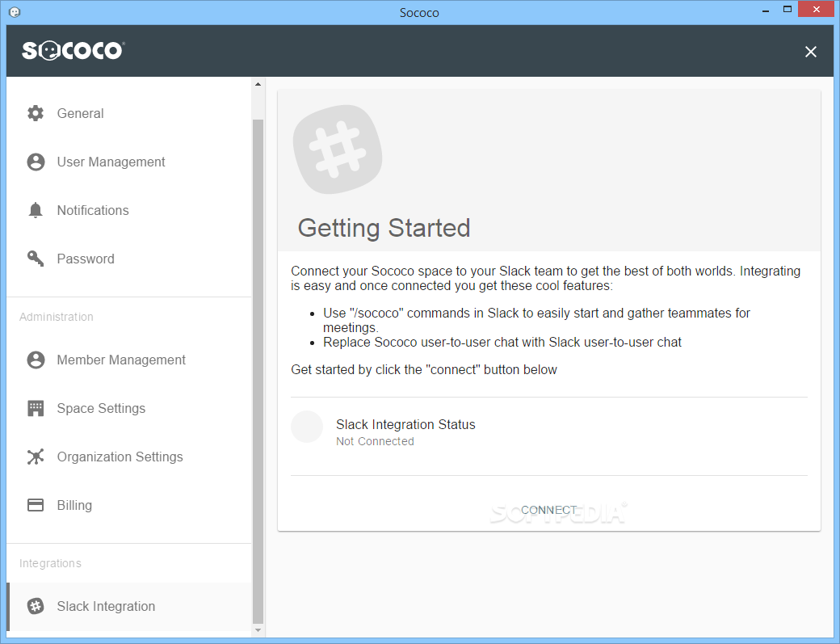
Task: Close the settings panel with X
Action: [811, 52]
